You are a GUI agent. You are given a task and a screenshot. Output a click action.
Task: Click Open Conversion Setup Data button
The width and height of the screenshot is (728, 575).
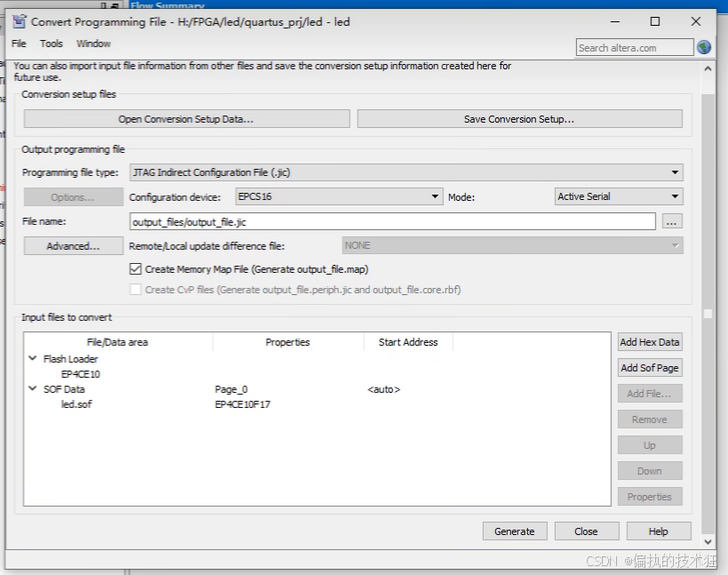(x=187, y=119)
